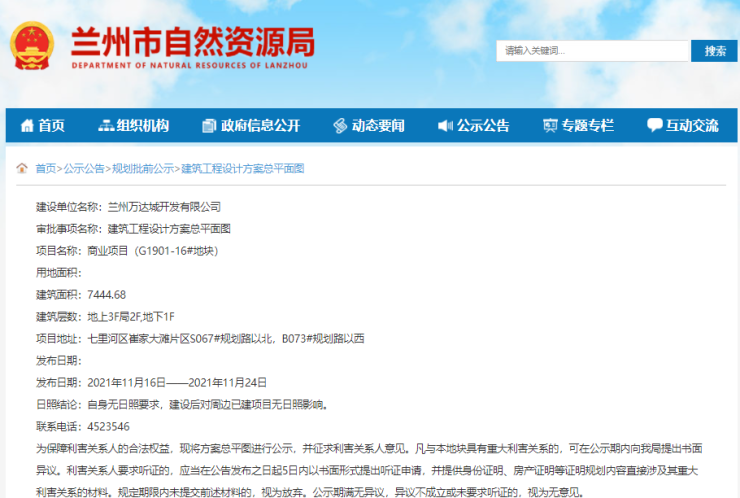
Task: Click the document icon beside 政府信息公开
Action: click(209, 126)
